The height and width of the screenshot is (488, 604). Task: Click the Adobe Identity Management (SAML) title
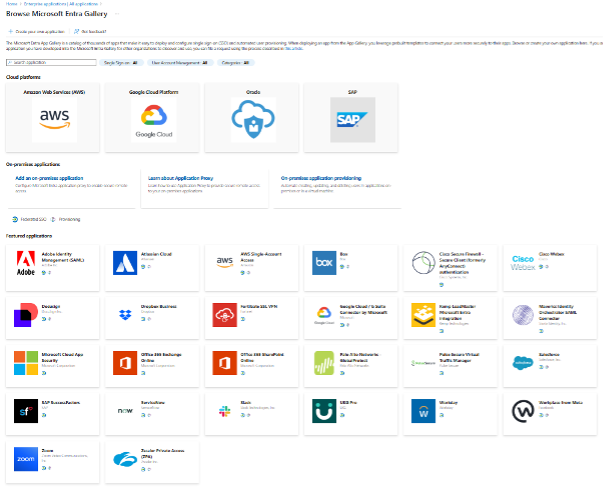coord(62,257)
